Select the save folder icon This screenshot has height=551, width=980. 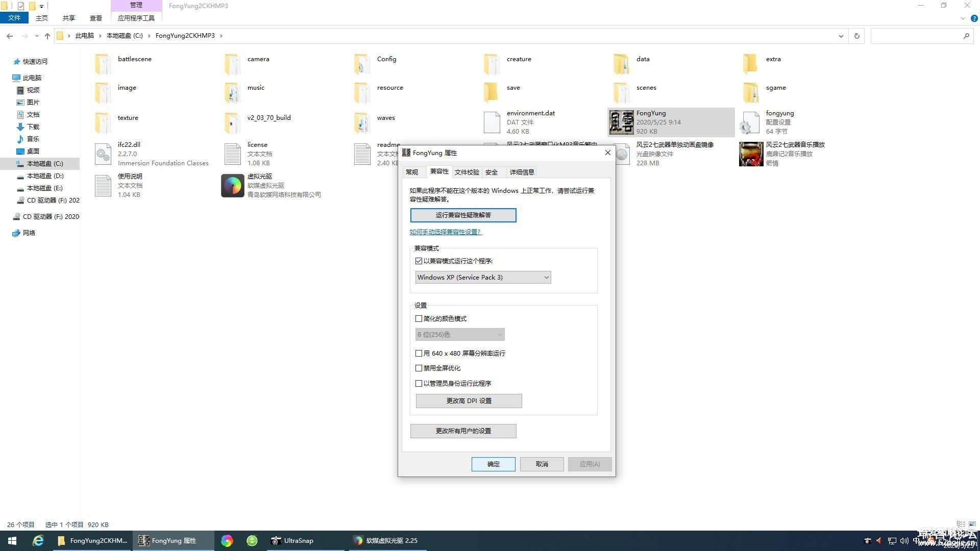[492, 93]
